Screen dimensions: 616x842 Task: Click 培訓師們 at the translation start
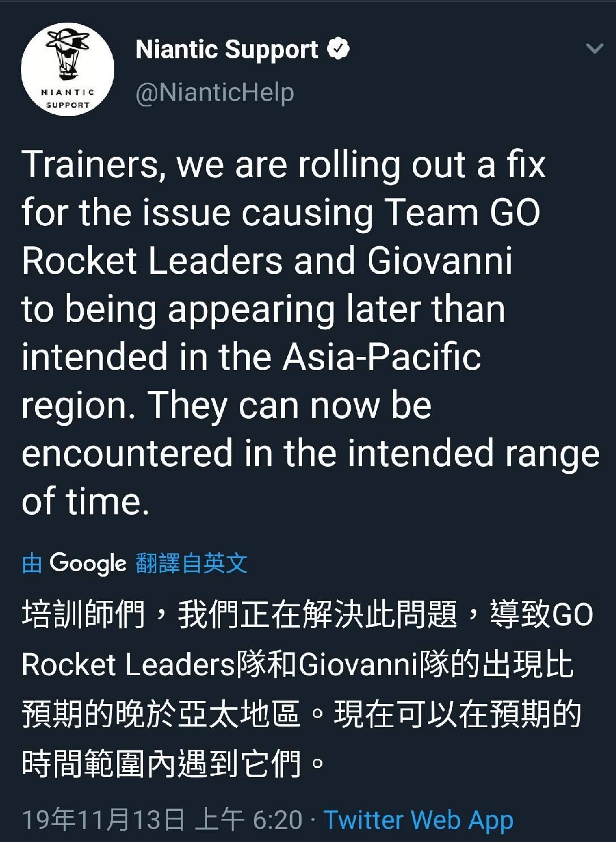click(83, 615)
